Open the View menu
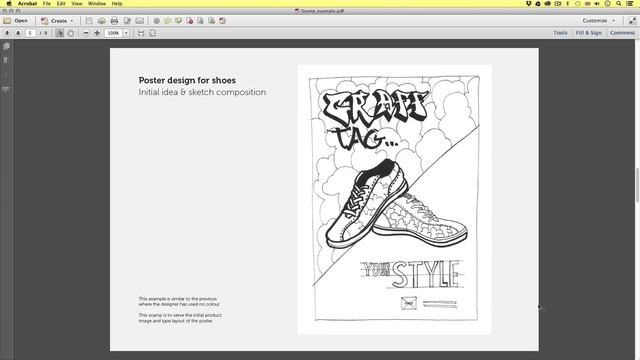 [77, 3]
